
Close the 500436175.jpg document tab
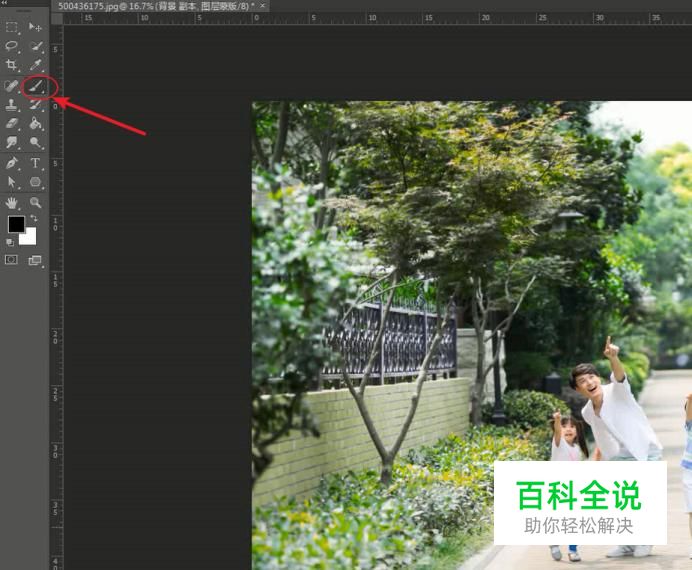tap(263, 6)
